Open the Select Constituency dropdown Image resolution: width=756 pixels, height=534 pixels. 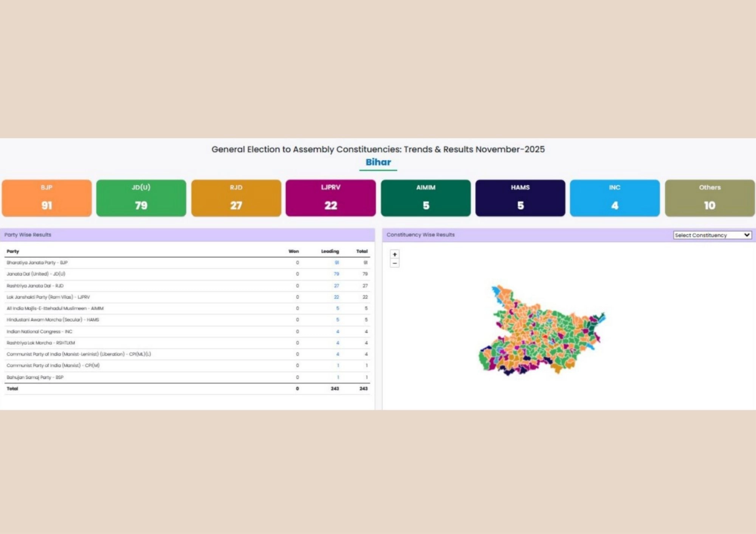click(712, 235)
